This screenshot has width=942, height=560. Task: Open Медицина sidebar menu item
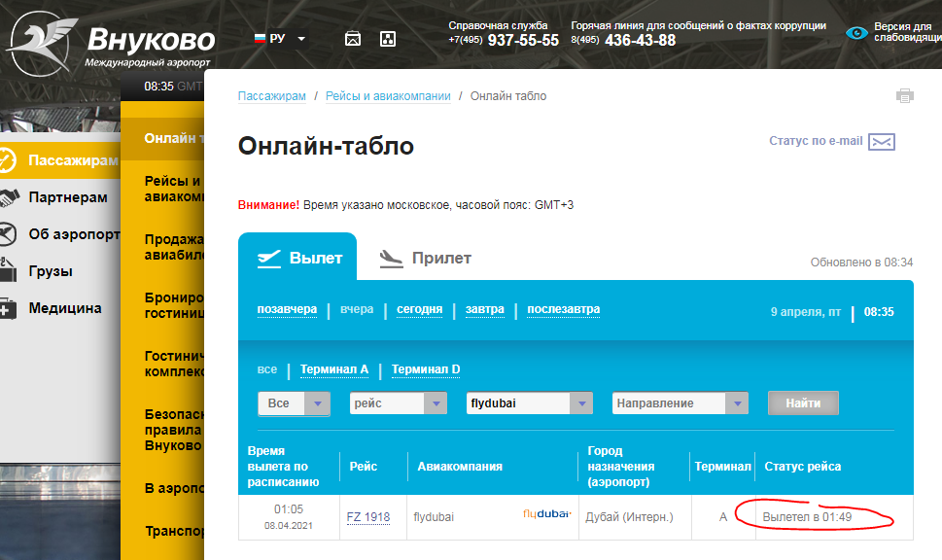[65, 308]
